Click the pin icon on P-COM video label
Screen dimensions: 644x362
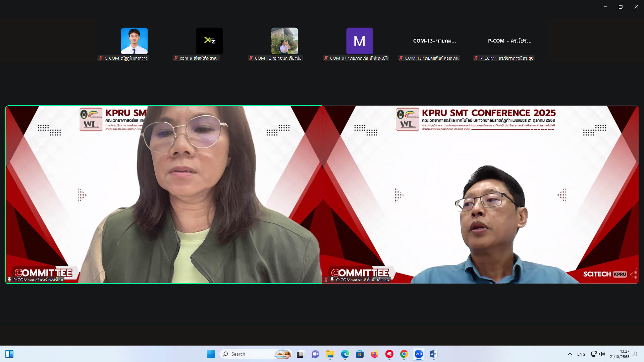(9, 280)
